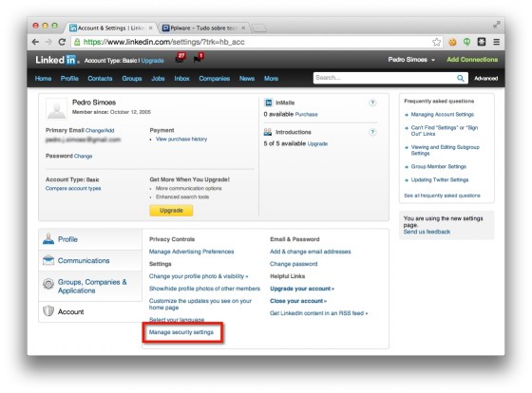The height and width of the screenshot is (393, 532).
Task: Click the search magnifier icon
Action: point(460,78)
